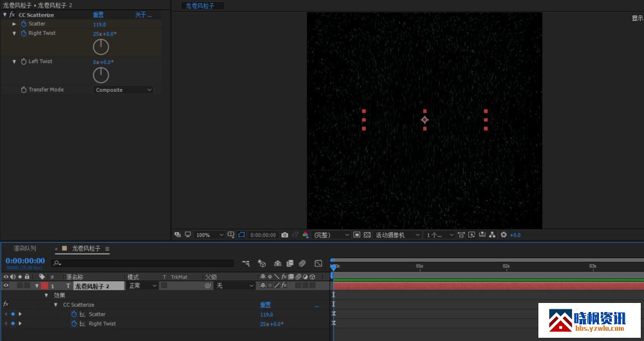Open grid and guide options icon

click(231, 235)
